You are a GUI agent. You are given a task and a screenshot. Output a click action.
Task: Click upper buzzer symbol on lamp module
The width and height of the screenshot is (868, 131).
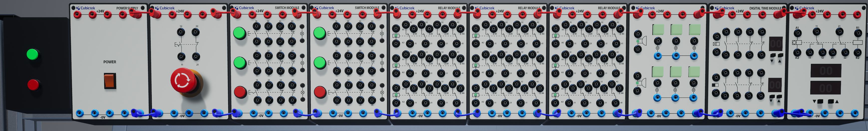click(644, 41)
